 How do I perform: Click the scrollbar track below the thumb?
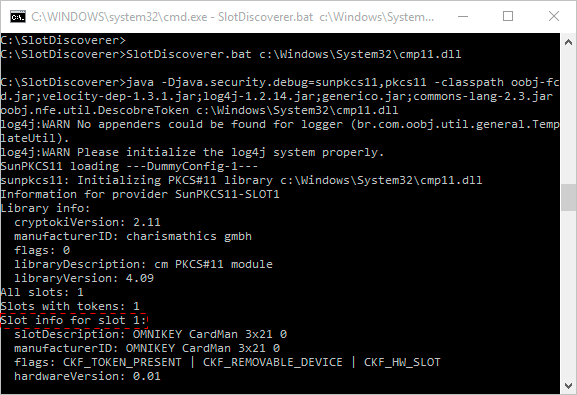(568, 294)
